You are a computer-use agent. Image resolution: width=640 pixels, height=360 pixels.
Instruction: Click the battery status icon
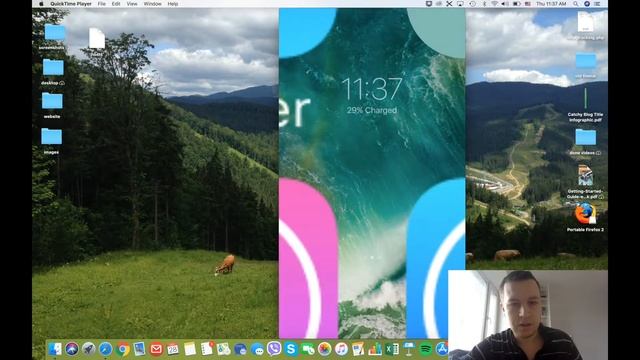coord(516,4)
